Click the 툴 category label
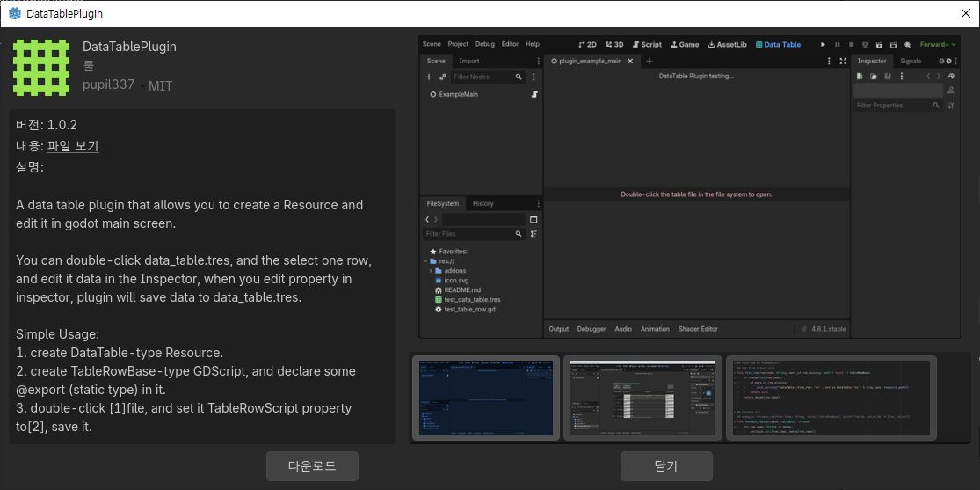This screenshot has height=490, width=980. coord(88,66)
